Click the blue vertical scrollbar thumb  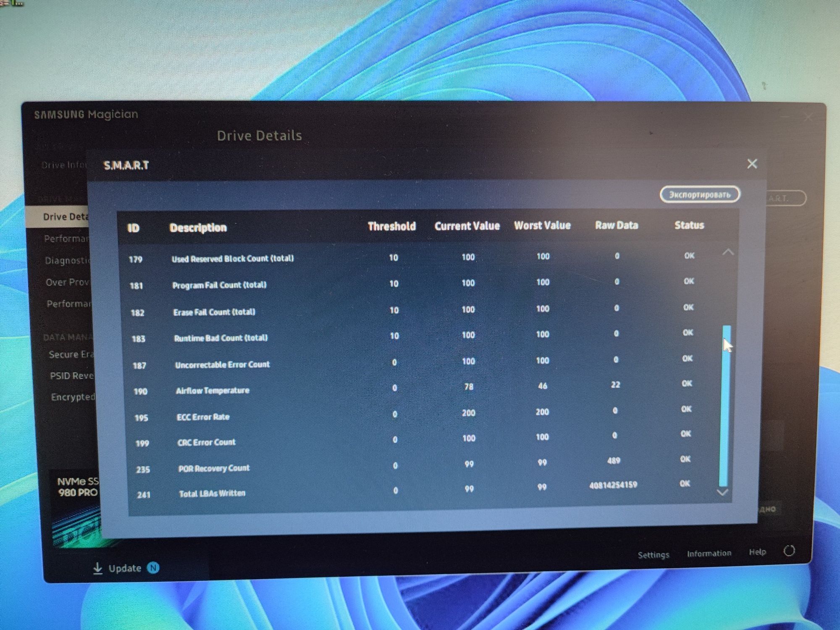(x=725, y=405)
